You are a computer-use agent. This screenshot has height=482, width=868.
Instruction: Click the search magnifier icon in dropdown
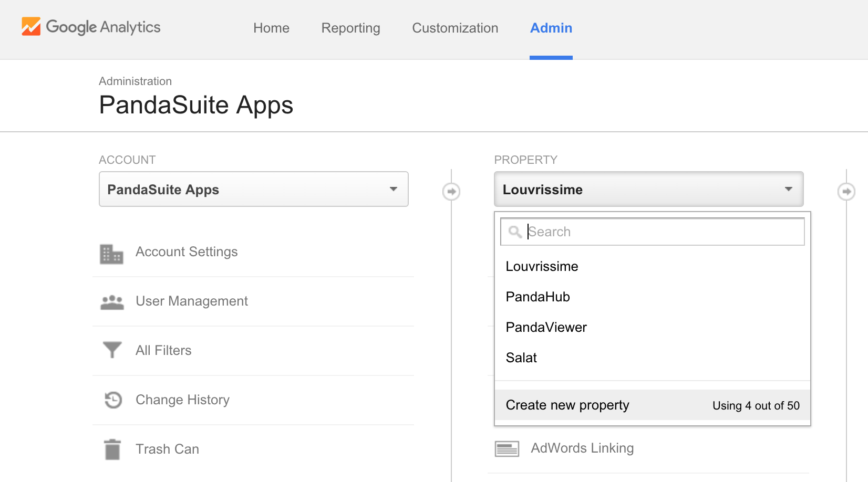tap(515, 232)
